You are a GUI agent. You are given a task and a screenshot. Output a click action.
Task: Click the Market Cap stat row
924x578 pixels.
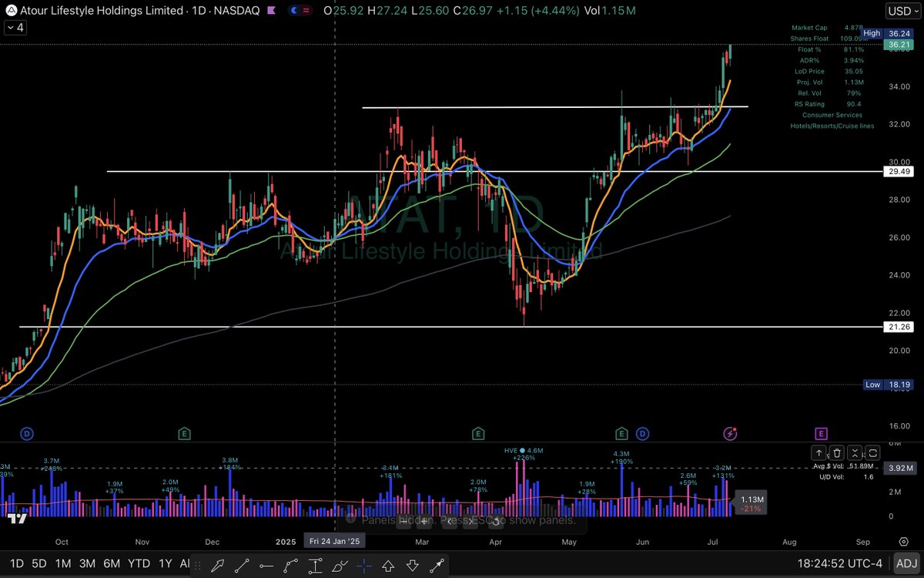click(829, 28)
